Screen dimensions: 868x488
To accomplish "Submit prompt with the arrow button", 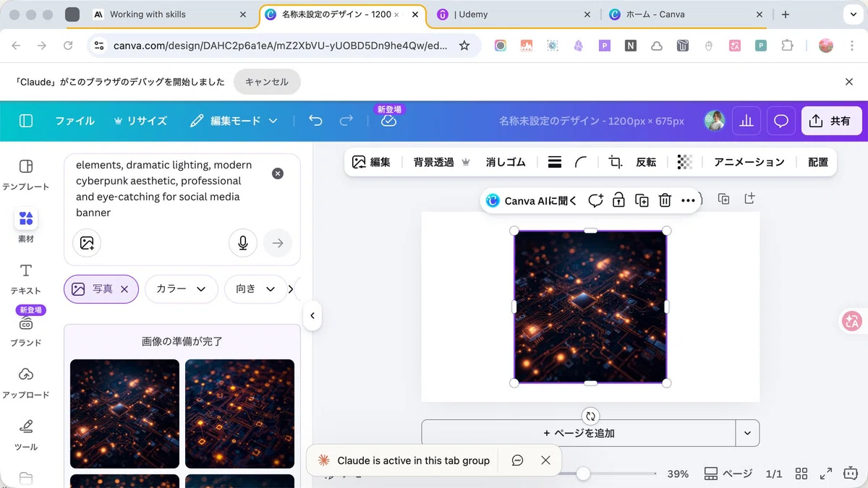I will tap(278, 243).
